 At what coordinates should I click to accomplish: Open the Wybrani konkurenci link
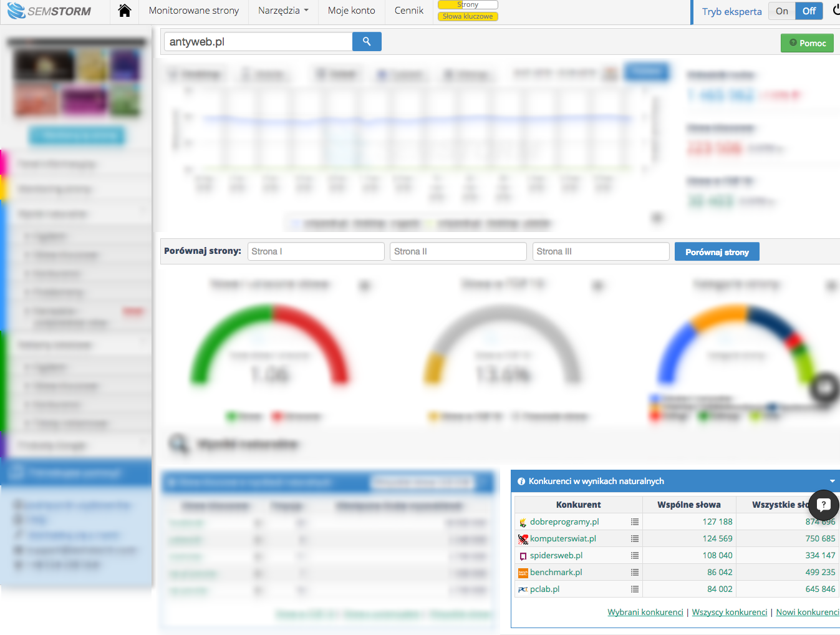[x=645, y=612]
